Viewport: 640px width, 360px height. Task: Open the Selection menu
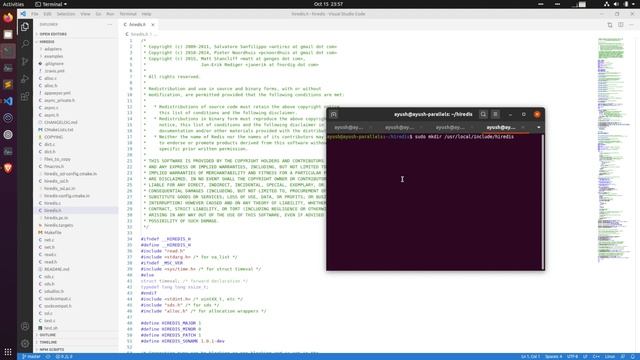click(x=66, y=14)
